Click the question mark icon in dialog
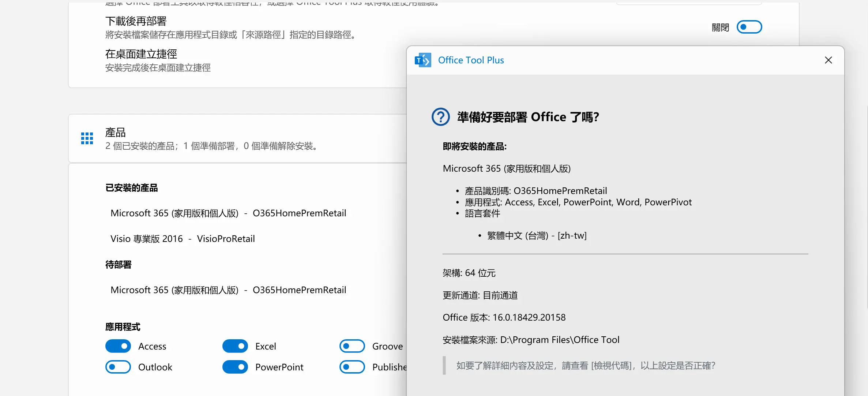Viewport: 868px width, 396px height. (440, 117)
